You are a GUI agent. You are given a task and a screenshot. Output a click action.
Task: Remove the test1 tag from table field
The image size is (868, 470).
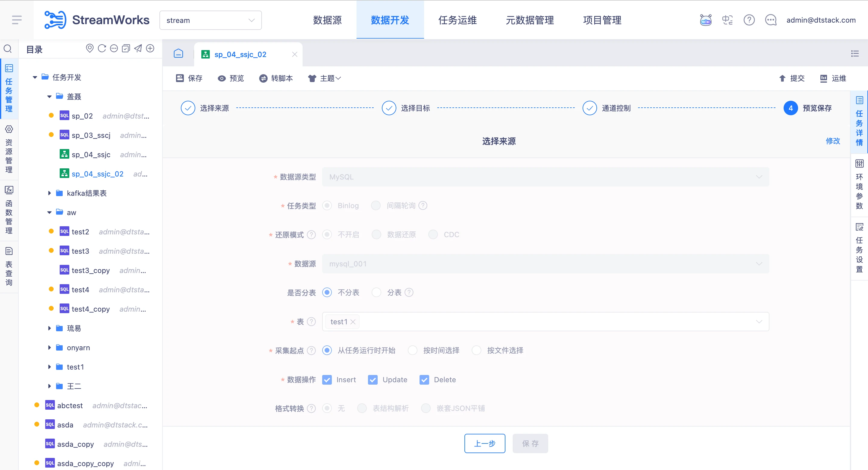click(x=353, y=322)
